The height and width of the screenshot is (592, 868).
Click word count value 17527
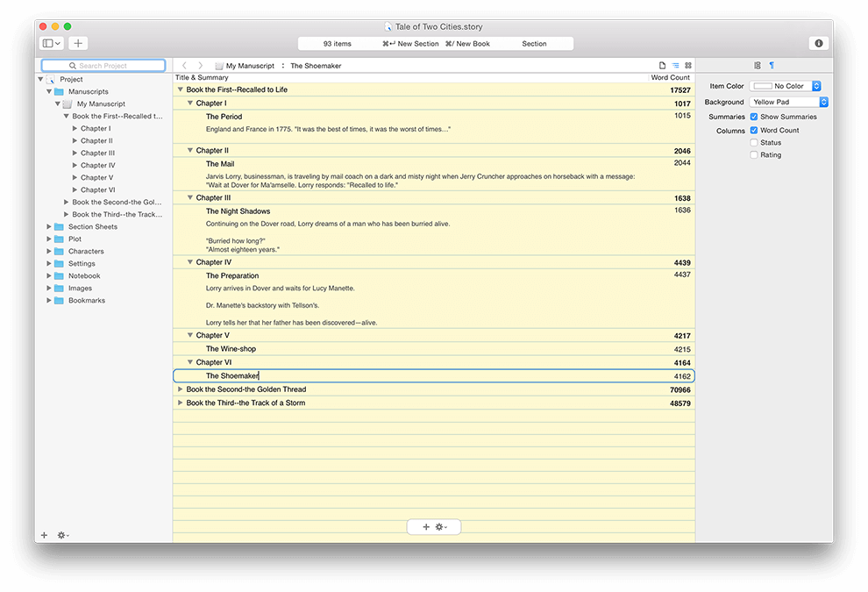click(679, 89)
